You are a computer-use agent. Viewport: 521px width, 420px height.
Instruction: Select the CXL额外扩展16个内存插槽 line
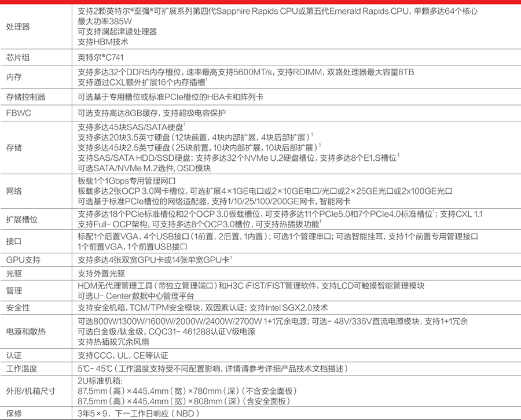click(x=143, y=82)
